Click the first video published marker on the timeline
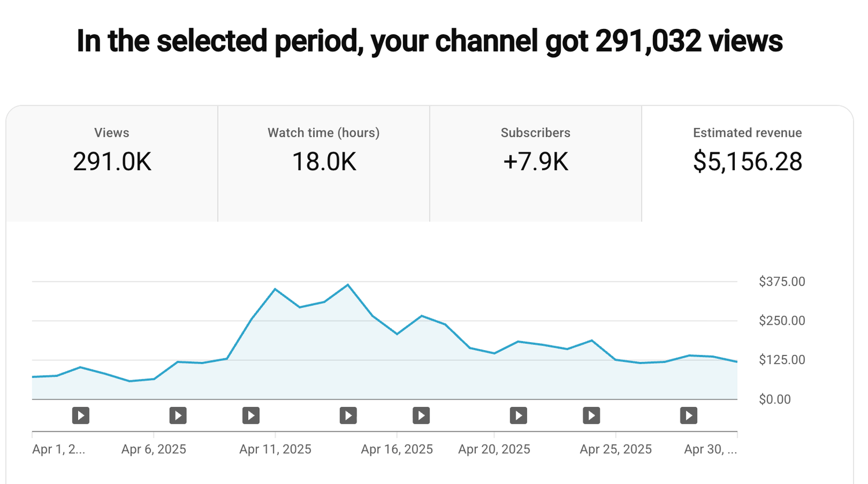 (80, 415)
